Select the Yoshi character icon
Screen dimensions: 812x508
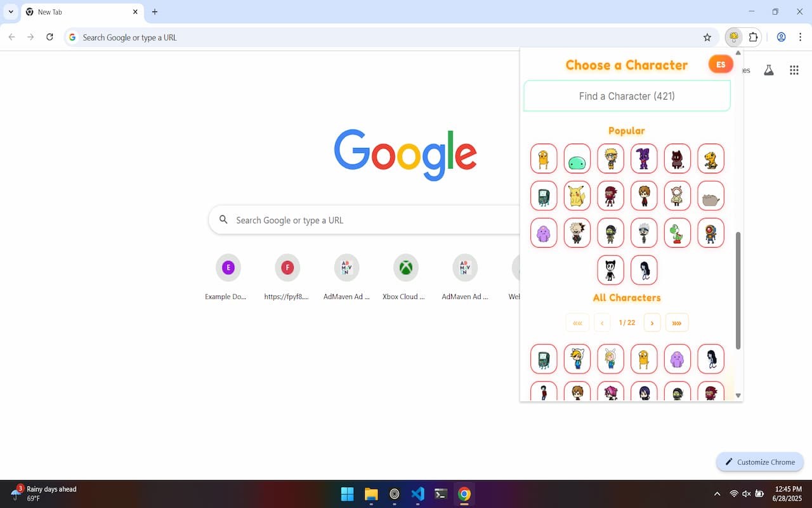coord(677,232)
